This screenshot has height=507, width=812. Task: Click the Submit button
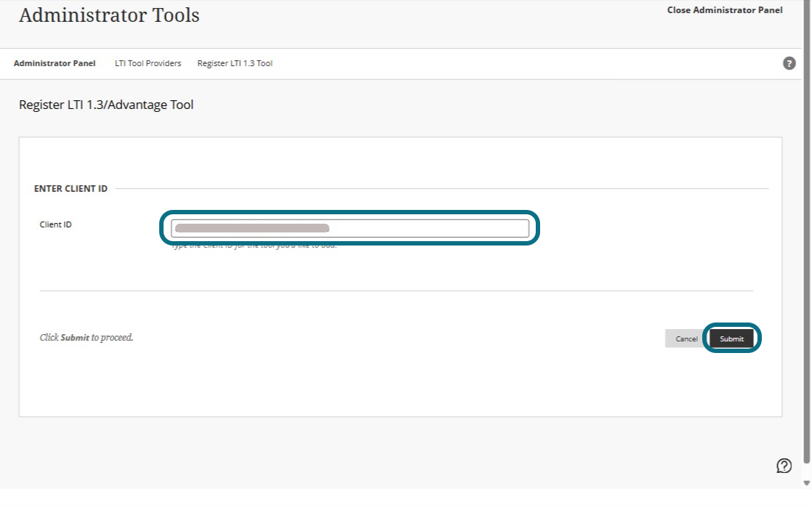[x=731, y=338]
